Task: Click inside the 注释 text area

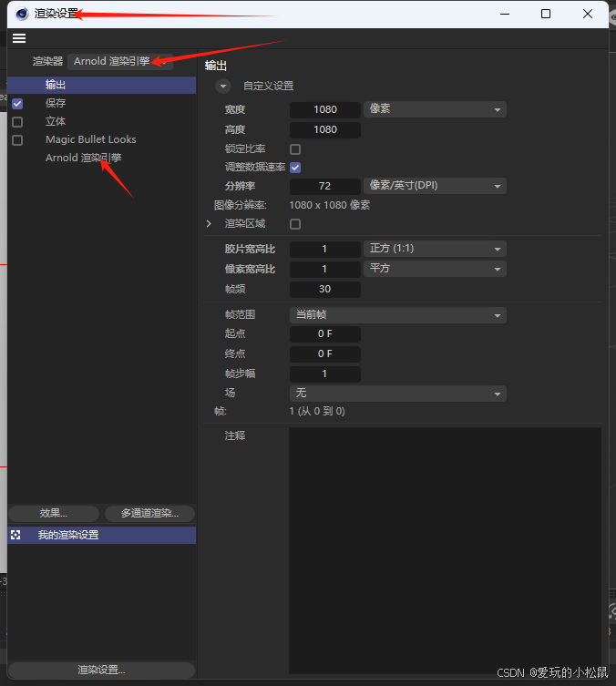Action: [445, 550]
